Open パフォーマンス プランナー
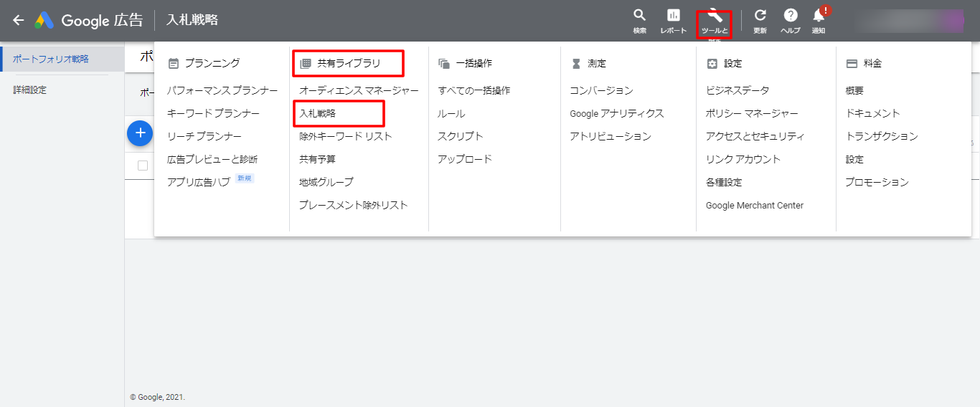980x407 pixels. click(x=222, y=90)
